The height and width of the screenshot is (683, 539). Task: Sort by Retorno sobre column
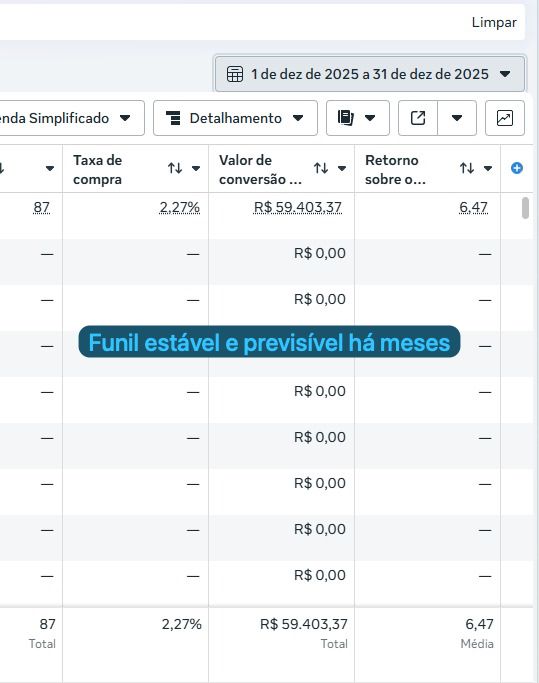click(467, 168)
